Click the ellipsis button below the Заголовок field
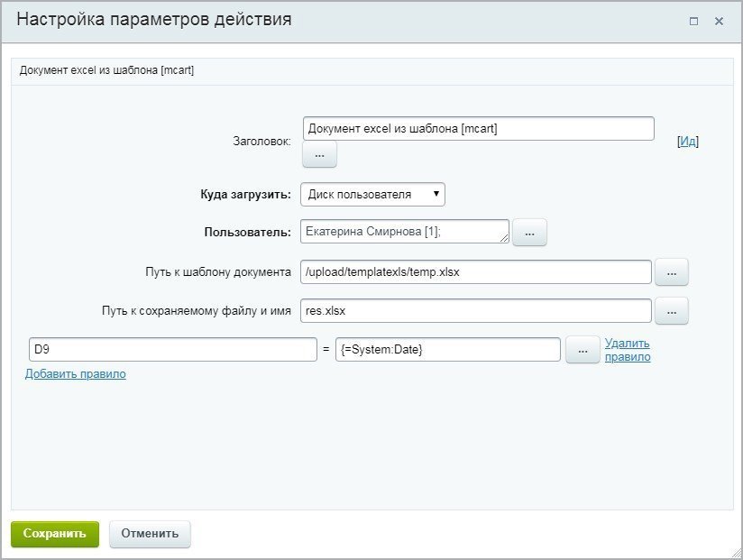The width and height of the screenshot is (743, 560). pos(319,154)
